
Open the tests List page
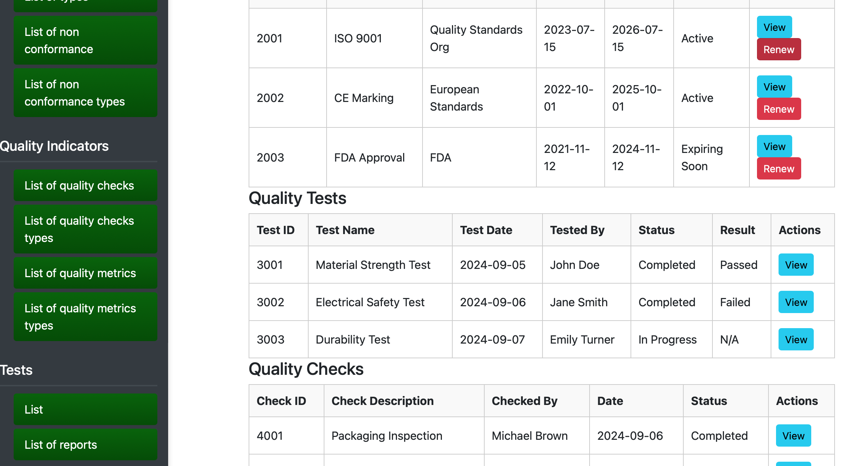pyautogui.click(x=85, y=409)
